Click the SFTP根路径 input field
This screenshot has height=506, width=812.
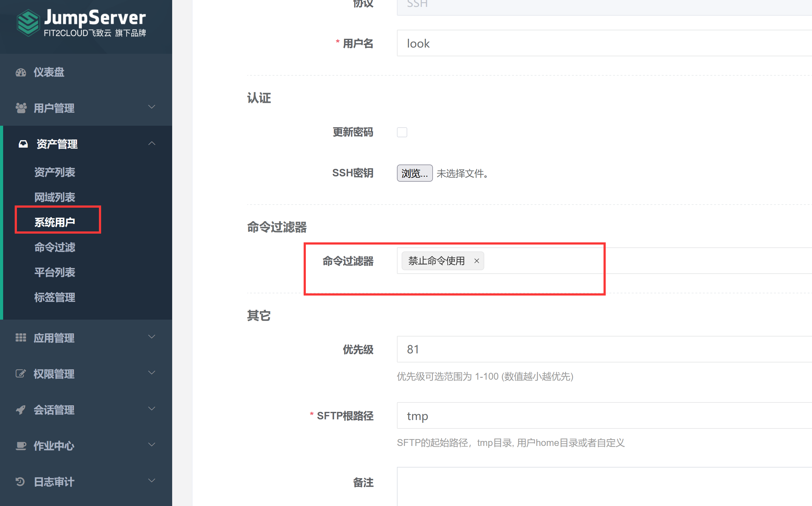(603, 416)
